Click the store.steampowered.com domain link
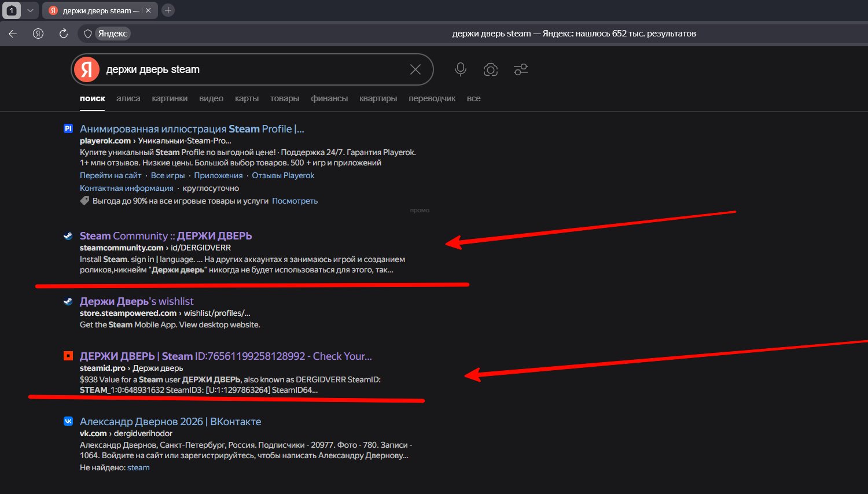Screen dimensions: 868x494 pyautogui.click(x=128, y=313)
